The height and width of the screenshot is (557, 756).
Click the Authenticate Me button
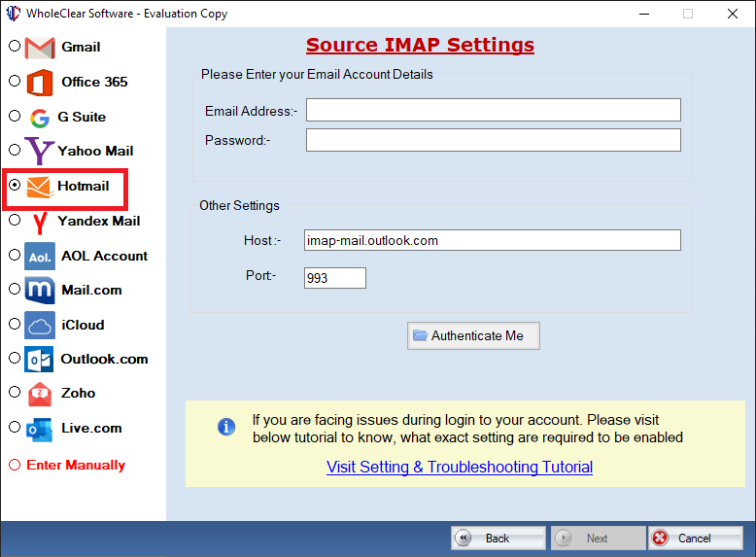(x=473, y=335)
